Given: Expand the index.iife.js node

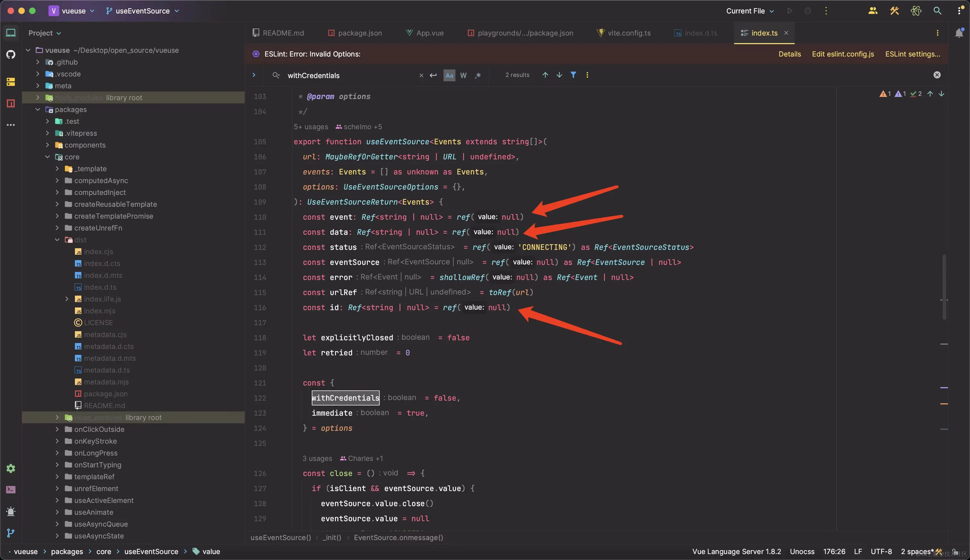Looking at the screenshot, I should point(67,299).
